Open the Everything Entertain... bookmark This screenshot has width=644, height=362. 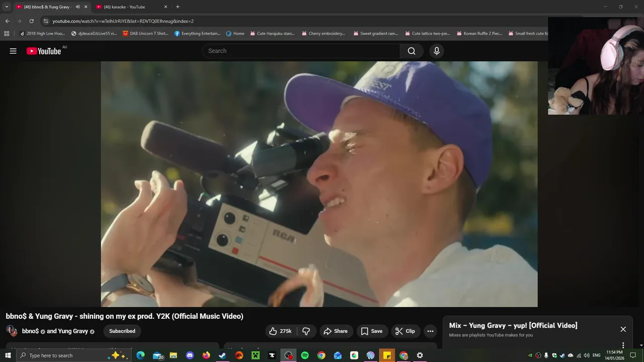click(198, 34)
